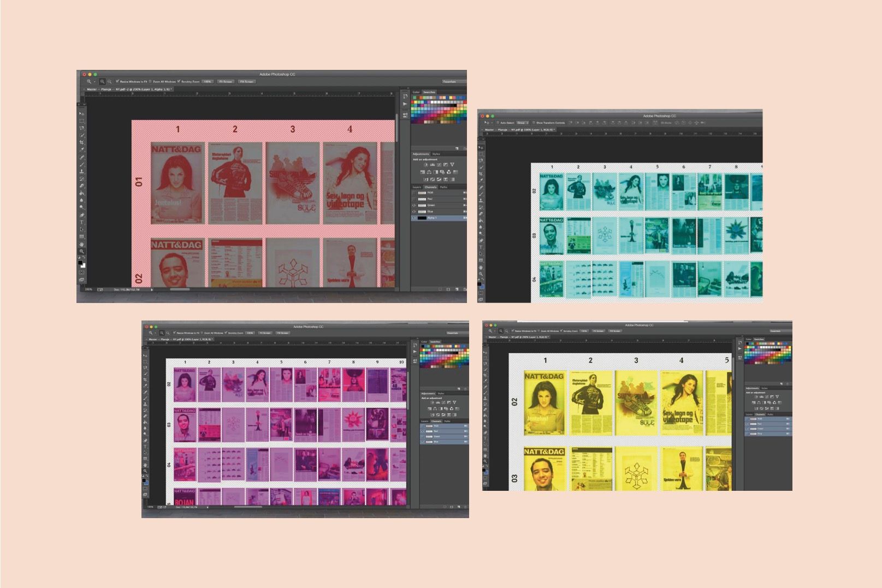Screen dimensions: 882x588
Task: Add a Curves adjustment in the red-tinted window
Action: (x=439, y=164)
